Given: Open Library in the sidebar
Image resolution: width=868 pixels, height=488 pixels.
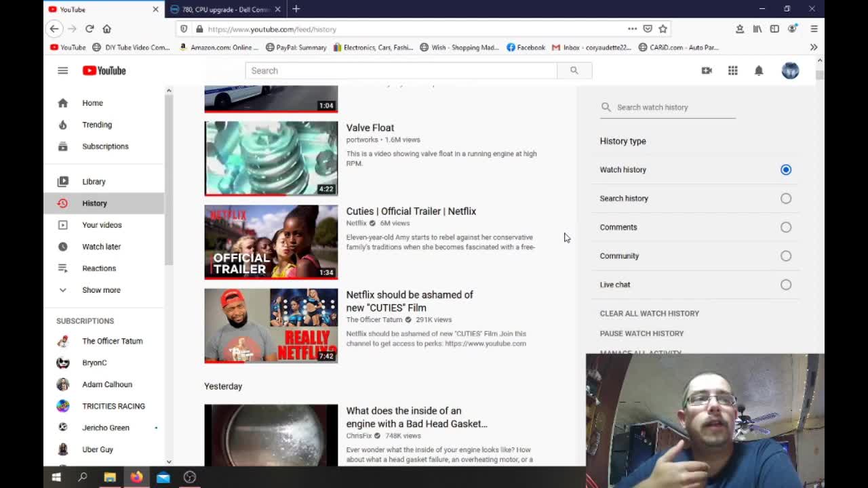Looking at the screenshot, I should pos(104,182).
